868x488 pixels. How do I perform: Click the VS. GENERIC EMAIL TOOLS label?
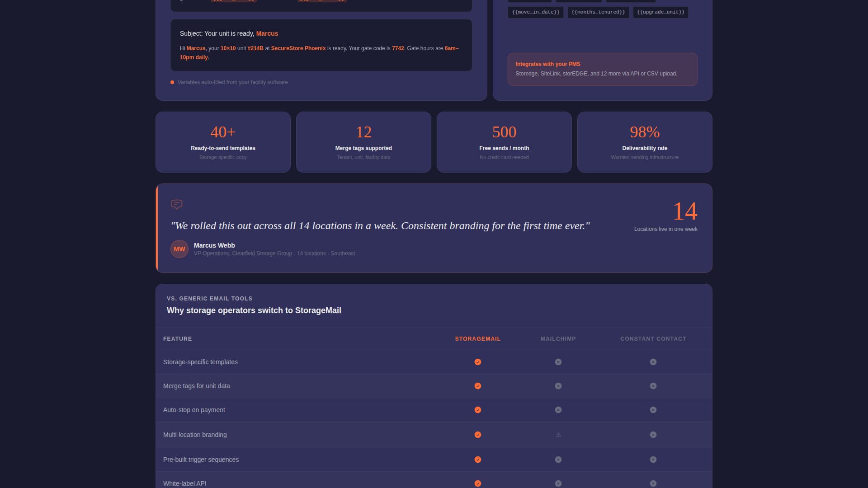tap(209, 299)
